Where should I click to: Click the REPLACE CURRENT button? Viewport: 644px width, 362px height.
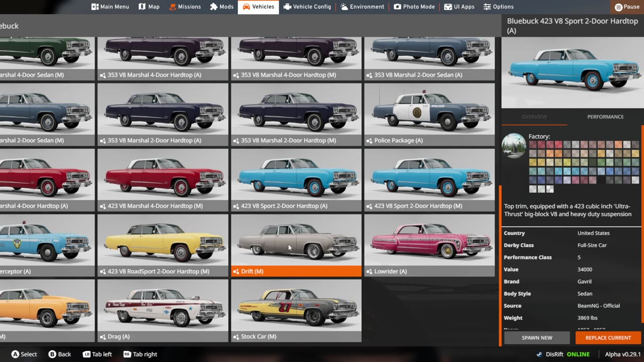pyautogui.click(x=608, y=338)
